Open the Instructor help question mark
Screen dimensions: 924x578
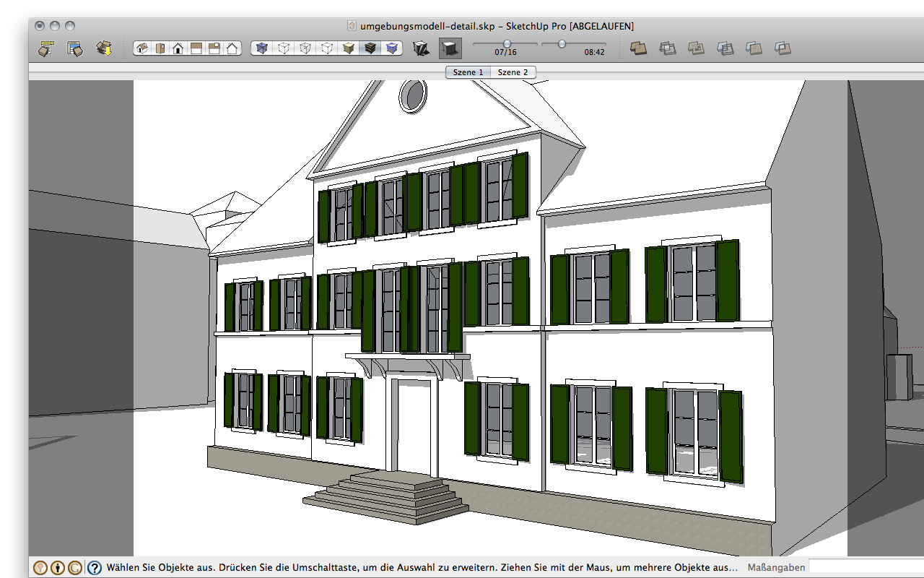(x=95, y=568)
